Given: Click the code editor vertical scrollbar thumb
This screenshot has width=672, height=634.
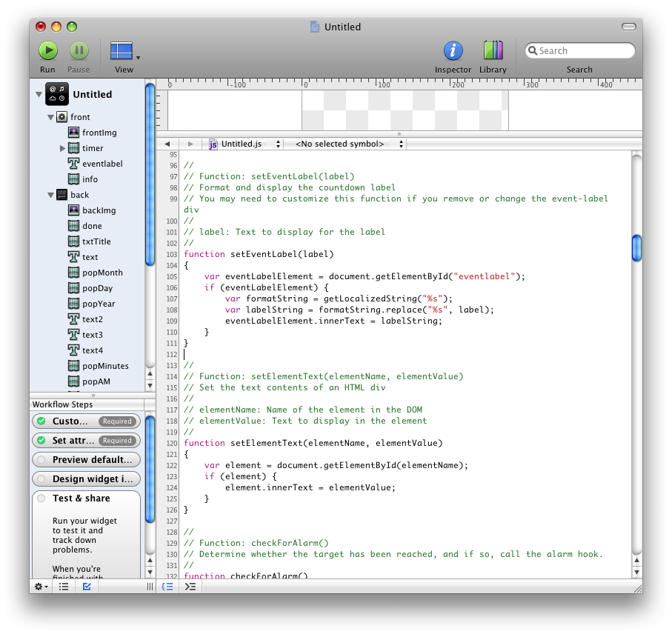Looking at the screenshot, I should coord(636,247).
